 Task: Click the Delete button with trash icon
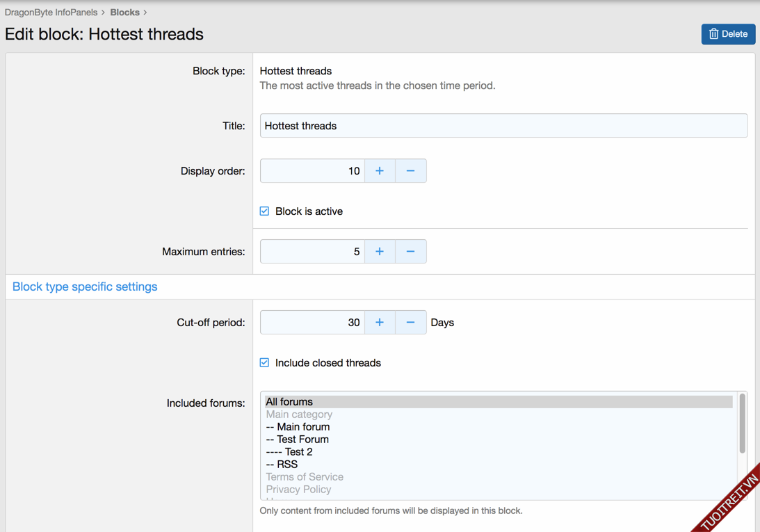728,34
